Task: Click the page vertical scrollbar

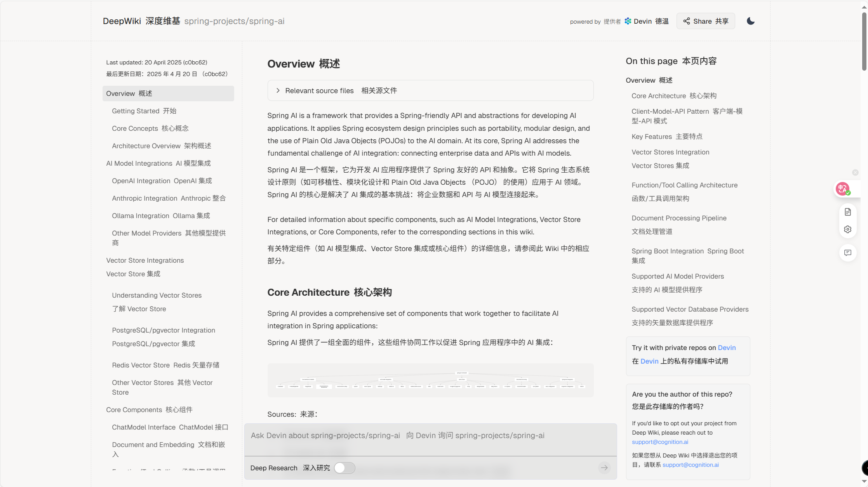Action: [864, 41]
